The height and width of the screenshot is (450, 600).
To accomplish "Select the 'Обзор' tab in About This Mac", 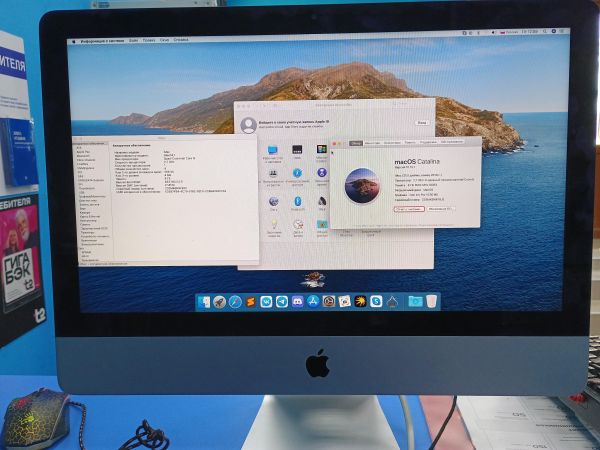I will pos(355,143).
